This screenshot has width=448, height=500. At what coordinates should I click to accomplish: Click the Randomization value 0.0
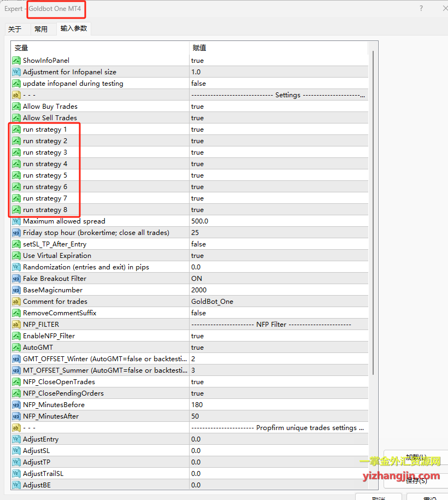click(196, 267)
